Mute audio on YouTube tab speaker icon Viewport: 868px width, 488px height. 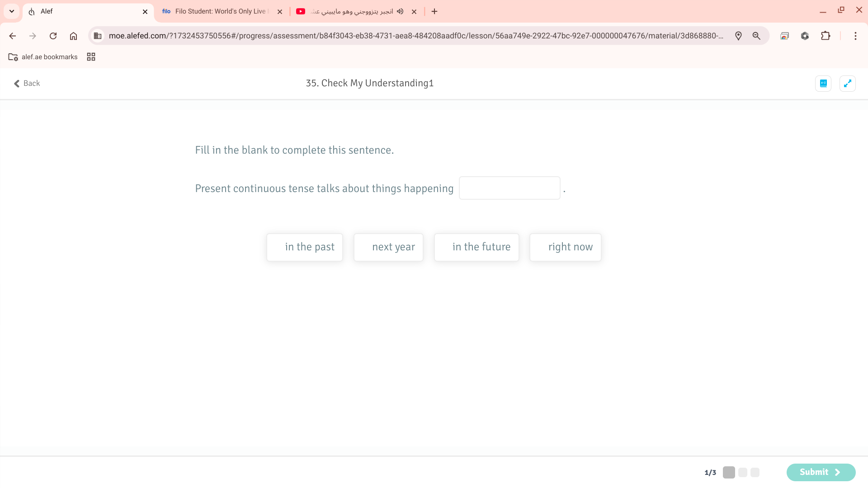click(400, 11)
